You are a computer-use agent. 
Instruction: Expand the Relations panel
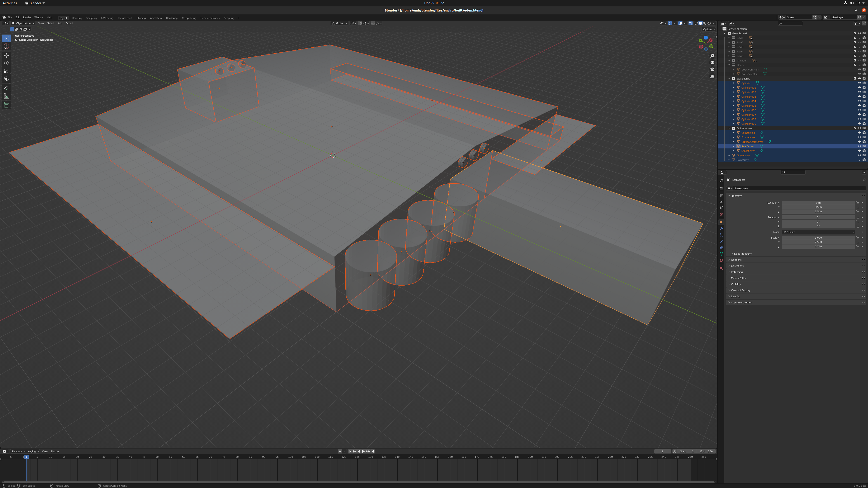[736, 260]
